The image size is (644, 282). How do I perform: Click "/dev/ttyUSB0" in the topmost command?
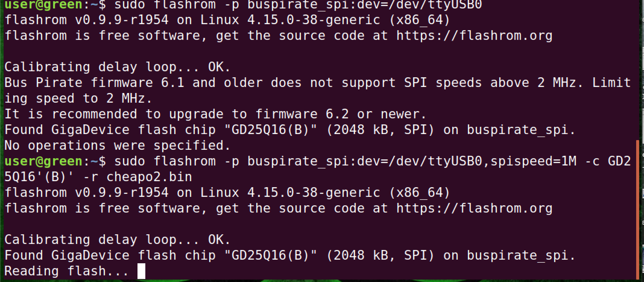435,4
